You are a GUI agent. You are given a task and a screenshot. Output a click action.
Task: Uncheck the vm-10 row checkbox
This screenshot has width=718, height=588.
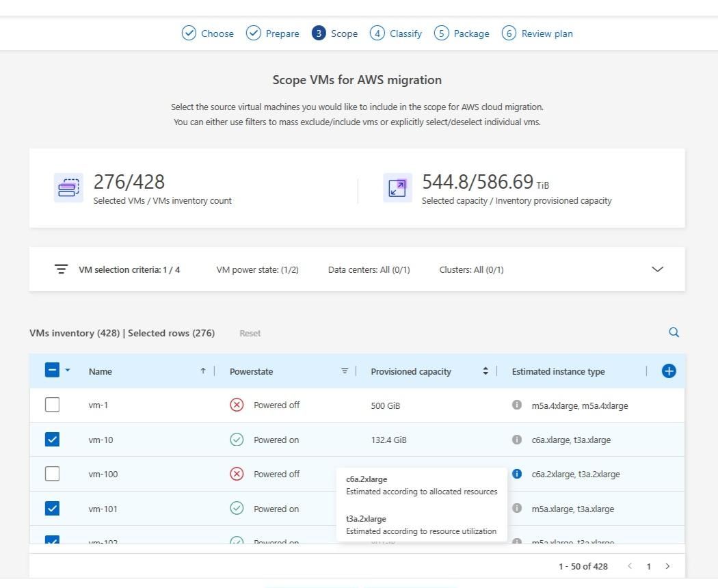52,440
